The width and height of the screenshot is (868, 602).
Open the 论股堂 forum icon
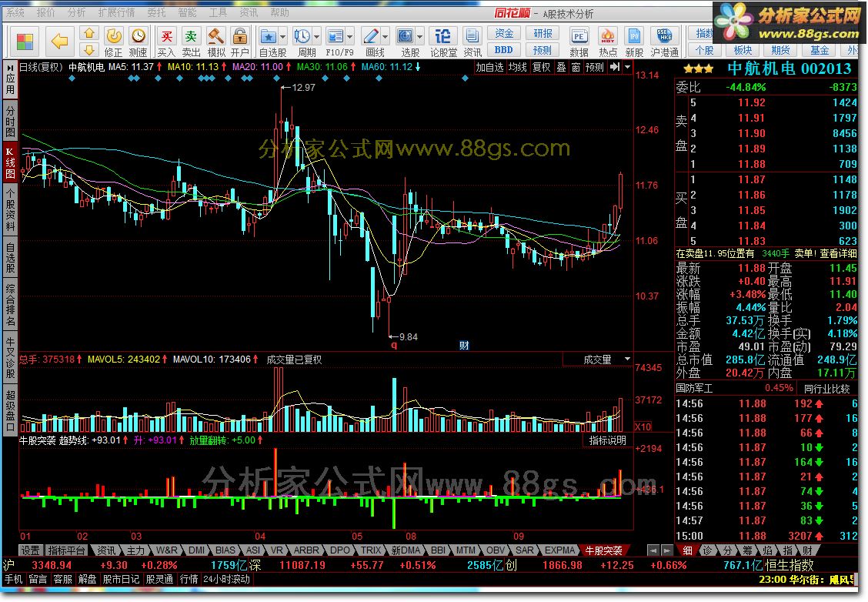[443, 42]
